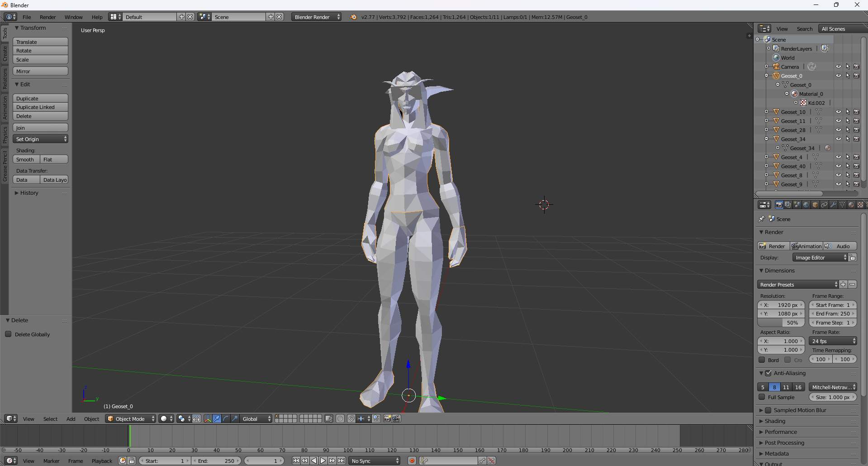
Task: Expand the History panel
Action: point(29,193)
